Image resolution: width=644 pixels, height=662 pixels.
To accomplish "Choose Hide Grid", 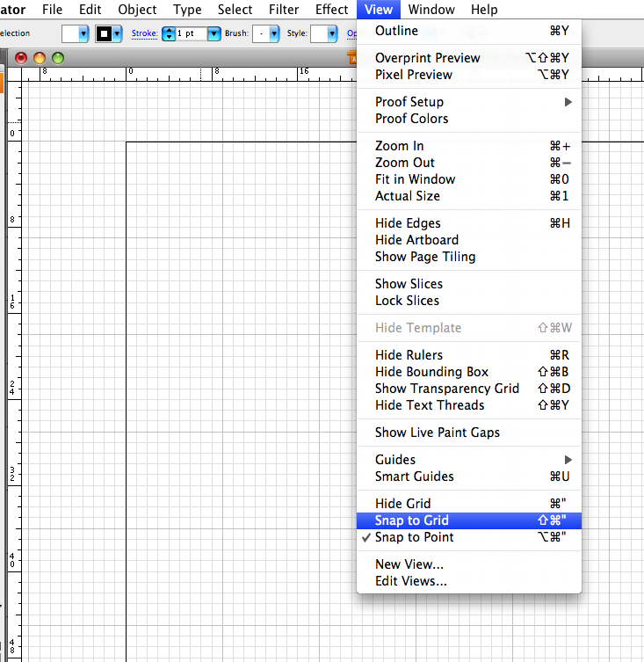I will 469,503.
